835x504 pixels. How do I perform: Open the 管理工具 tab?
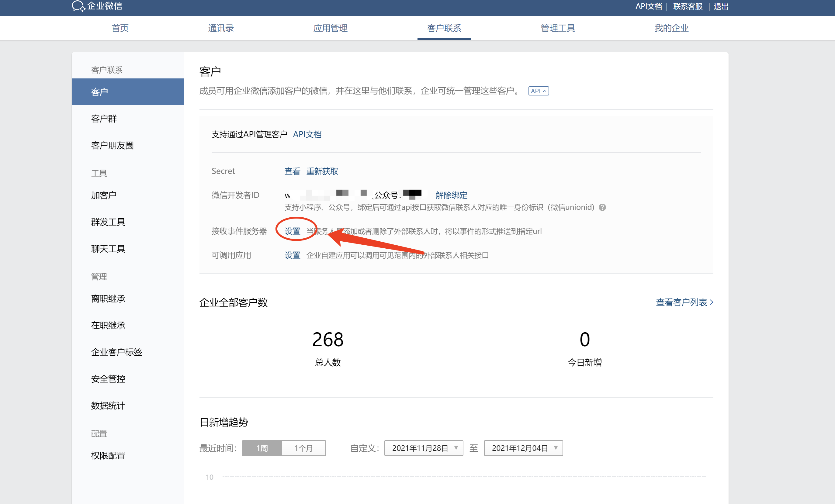pos(558,28)
